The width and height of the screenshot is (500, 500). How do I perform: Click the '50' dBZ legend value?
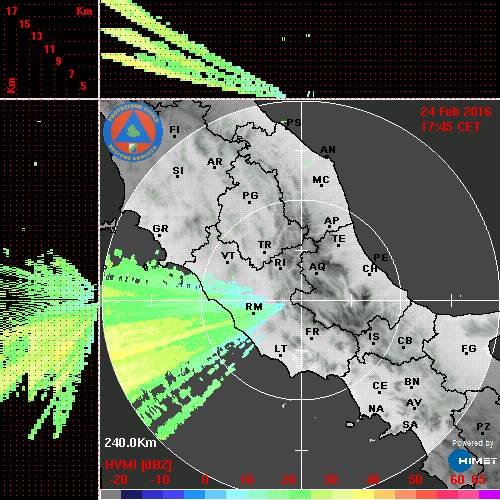[415, 480]
